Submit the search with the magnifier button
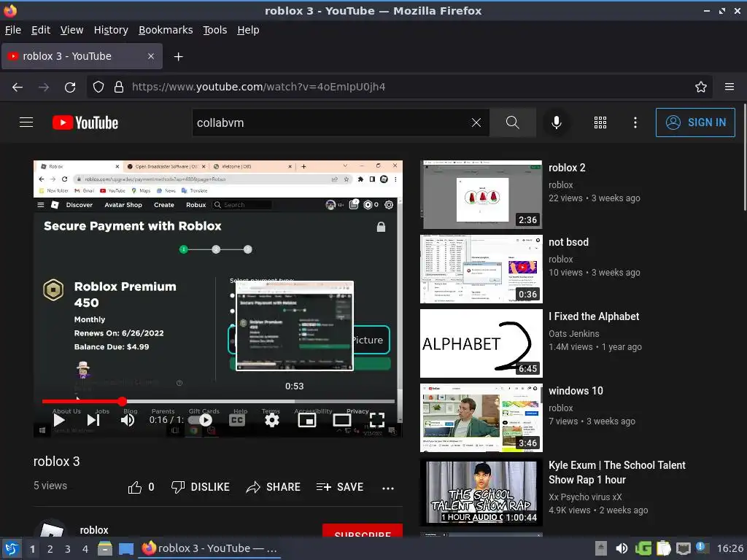This screenshot has height=560, width=747. tap(513, 122)
